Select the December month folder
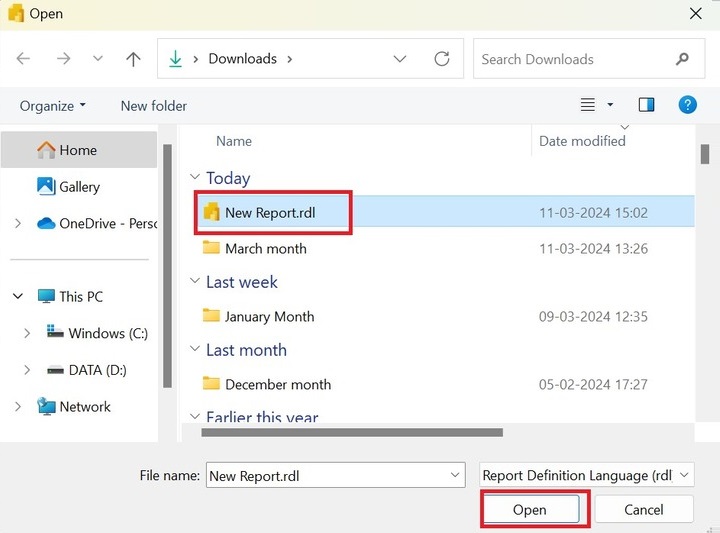 pyautogui.click(x=277, y=384)
